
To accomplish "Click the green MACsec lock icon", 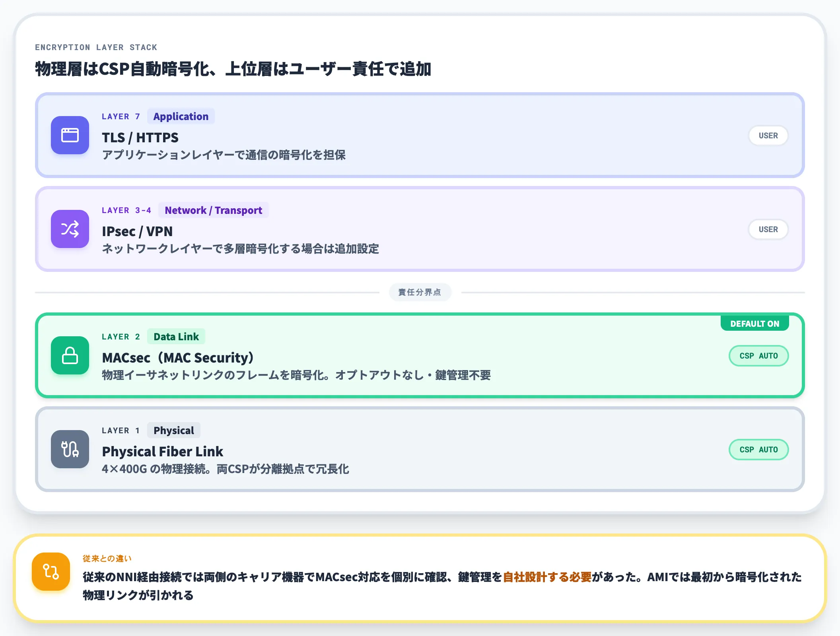I will [x=70, y=355].
